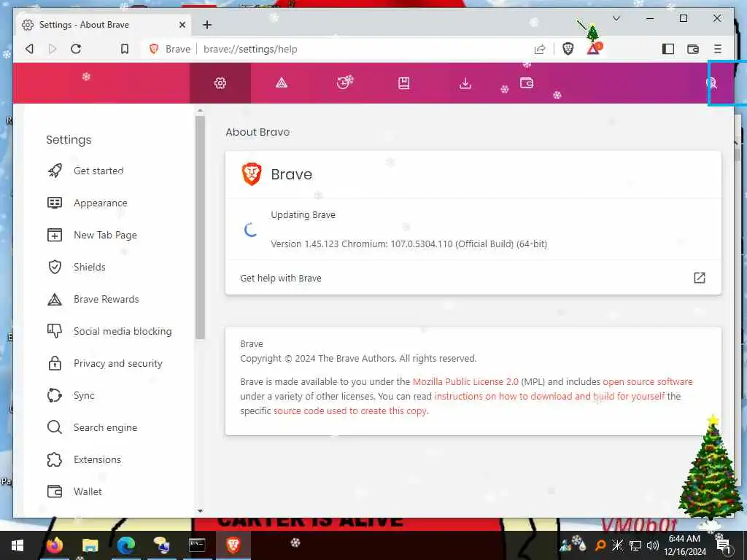Open Wallet icon in the pink top bar
The image size is (747, 560).
point(527,83)
